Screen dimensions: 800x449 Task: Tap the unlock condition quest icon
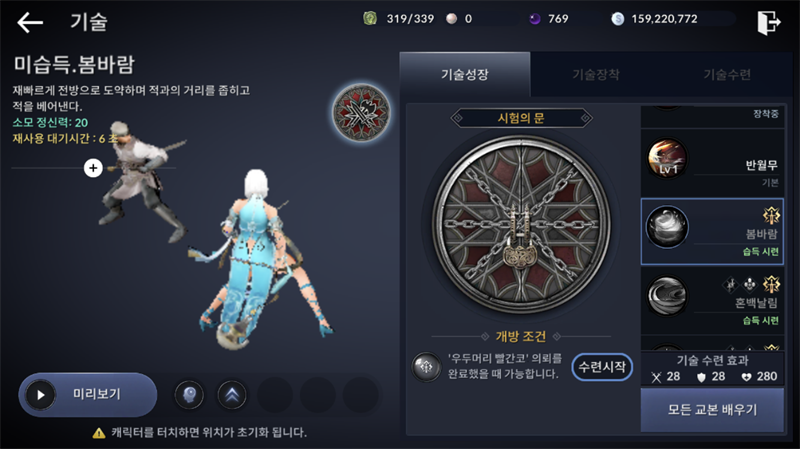(x=426, y=366)
